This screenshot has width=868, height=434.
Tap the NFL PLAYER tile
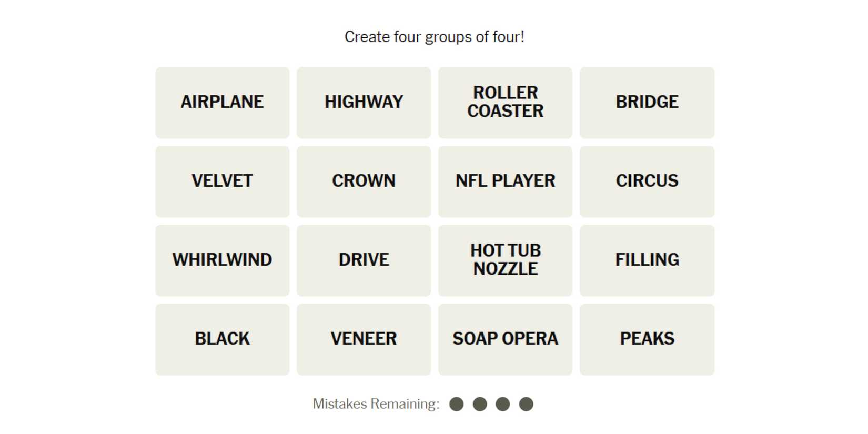click(505, 181)
